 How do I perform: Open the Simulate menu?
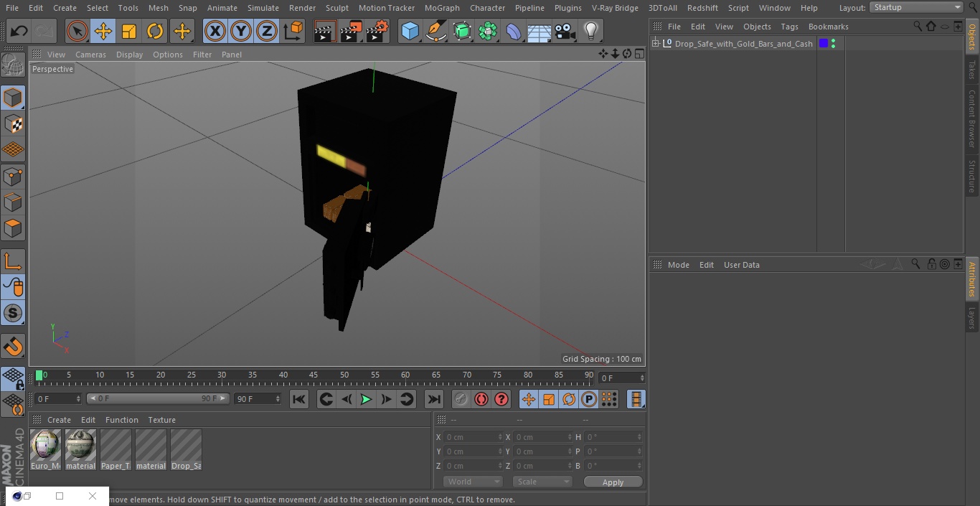click(263, 8)
